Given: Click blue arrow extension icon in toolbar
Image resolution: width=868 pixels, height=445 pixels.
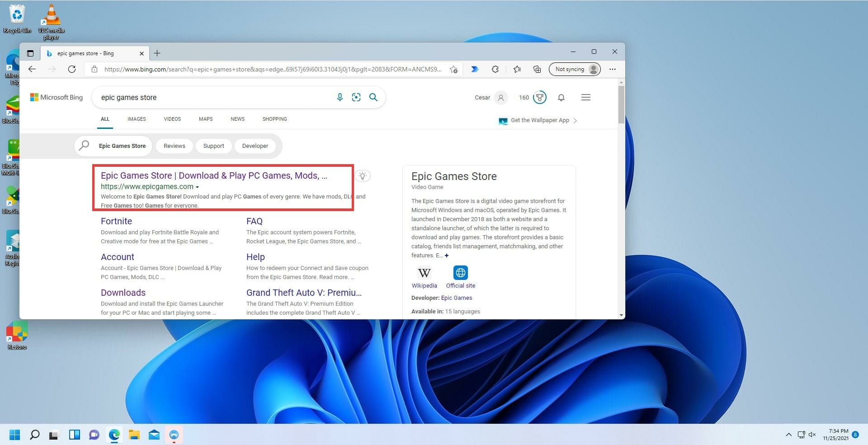Looking at the screenshot, I should [x=475, y=69].
